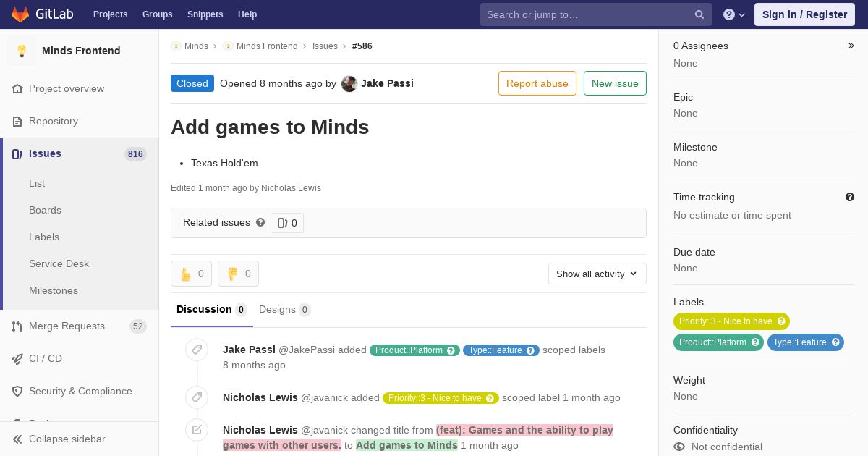Click the Minds Frontend sidebar title
Viewport: 868px width, 456px height.
pyautogui.click(x=81, y=51)
